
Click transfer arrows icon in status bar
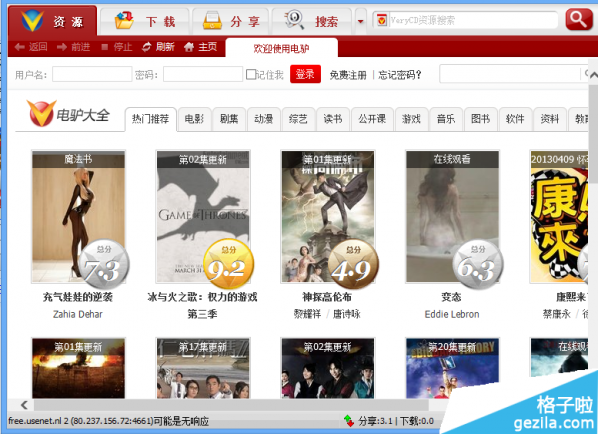pos(349,421)
